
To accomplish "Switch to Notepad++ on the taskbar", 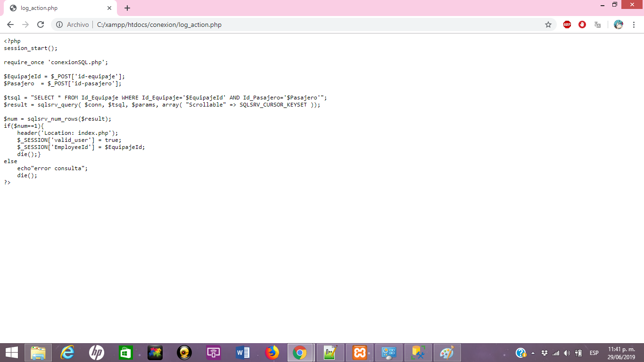I will point(330,353).
